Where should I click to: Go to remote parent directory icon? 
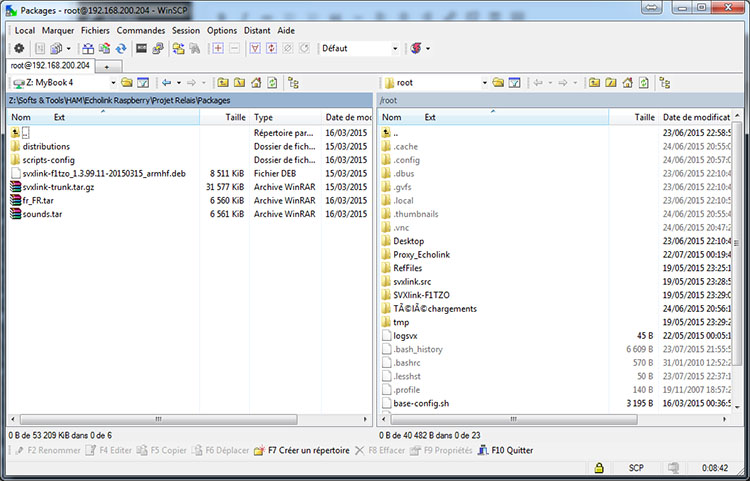point(594,83)
